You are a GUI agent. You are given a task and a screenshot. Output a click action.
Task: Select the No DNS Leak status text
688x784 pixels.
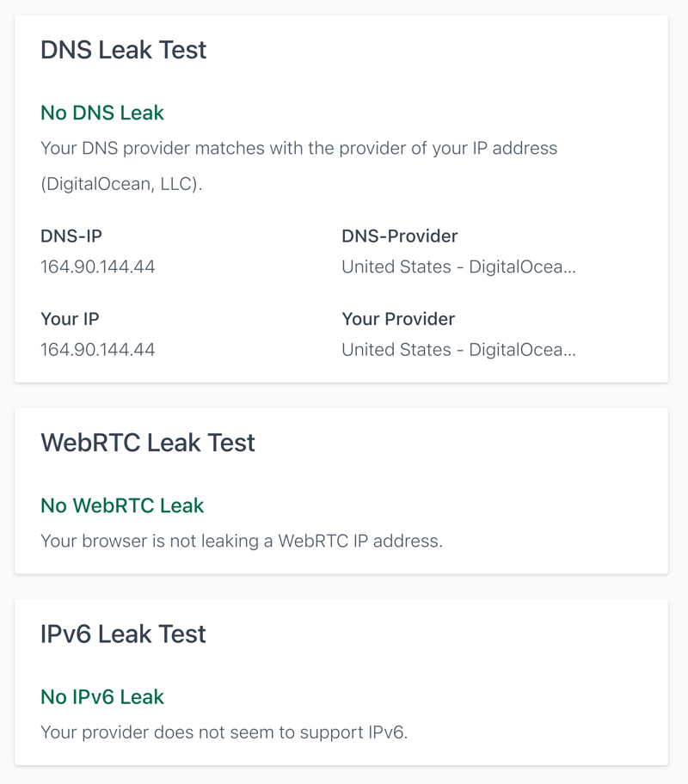(102, 113)
